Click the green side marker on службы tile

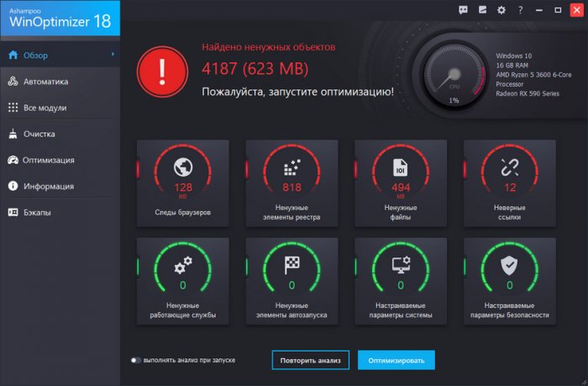click(x=138, y=267)
